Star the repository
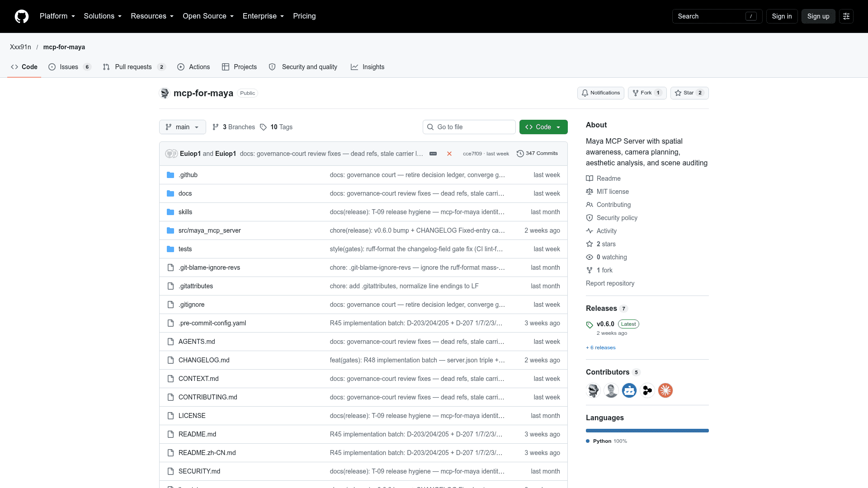Viewport: 868px width, 488px height. click(x=689, y=93)
